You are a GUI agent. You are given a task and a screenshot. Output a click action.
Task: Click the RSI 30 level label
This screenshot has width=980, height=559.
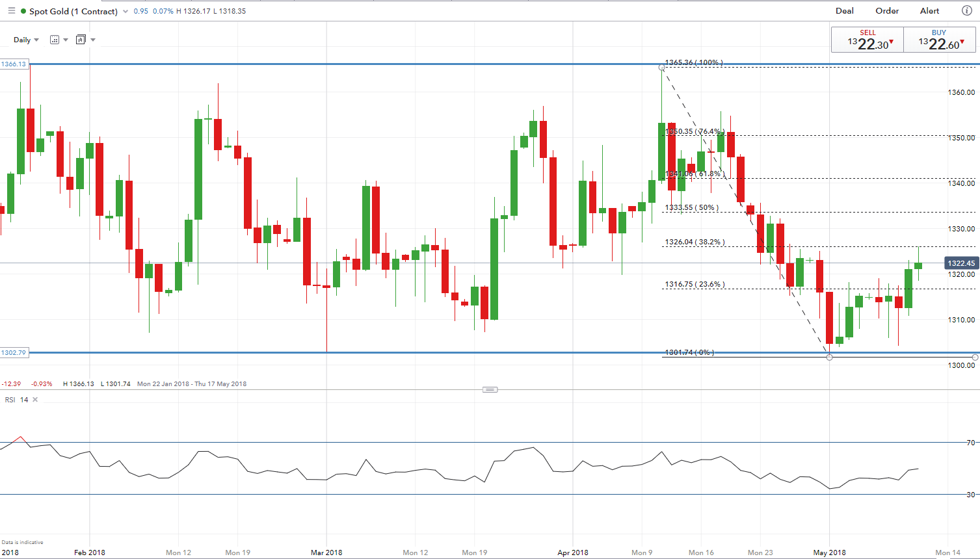(971, 495)
